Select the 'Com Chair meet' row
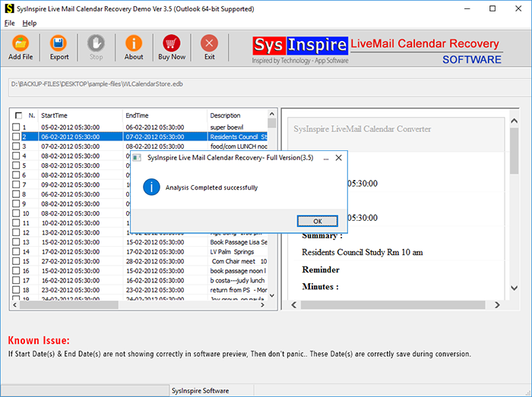The height and width of the screenshot is (397, 532). click(x=139, y=261)
